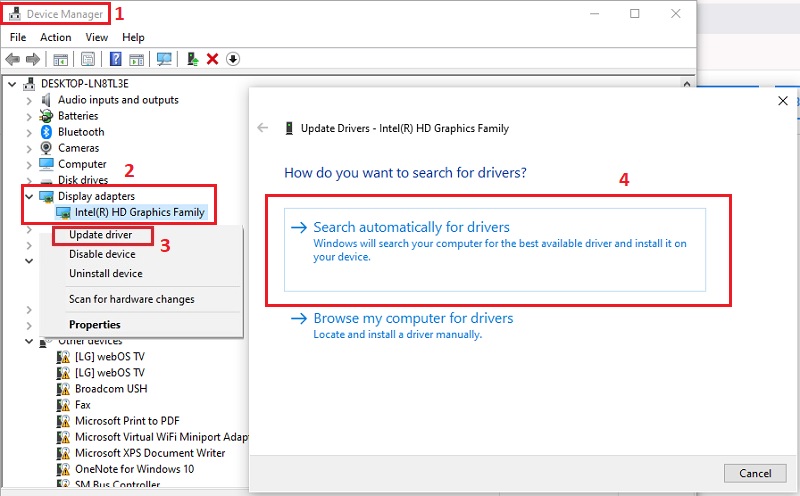Click the Computer monitor icon in tree
The height and width of the screenshot is (496, 800).
(46, 164)
